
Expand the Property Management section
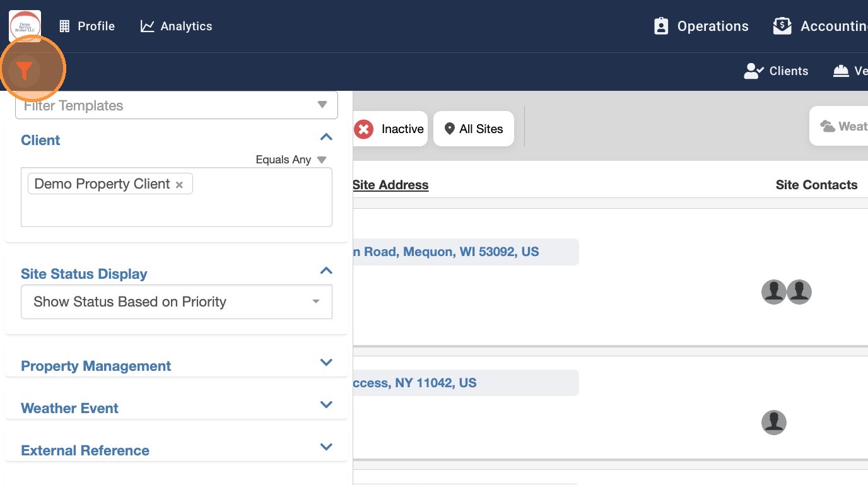pos(326,363)
